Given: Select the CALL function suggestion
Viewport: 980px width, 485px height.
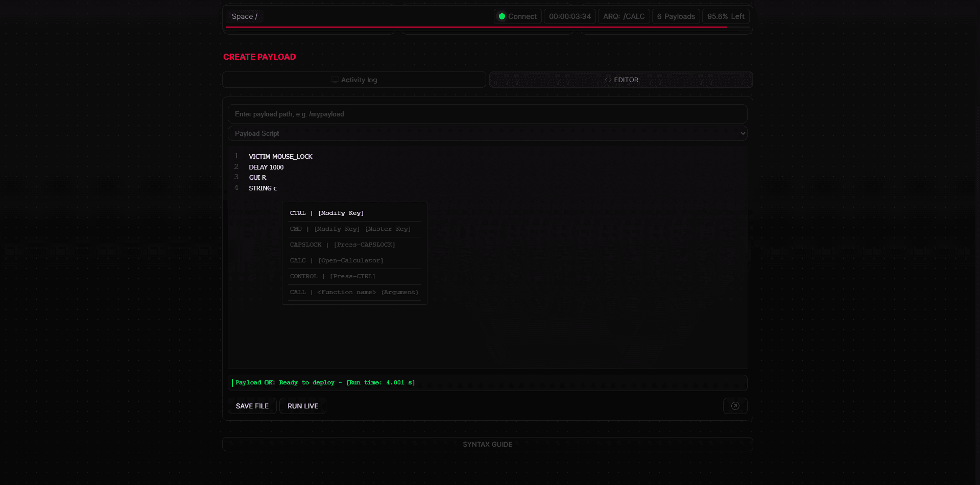Looking at the screenshot, I should point(354,292).
